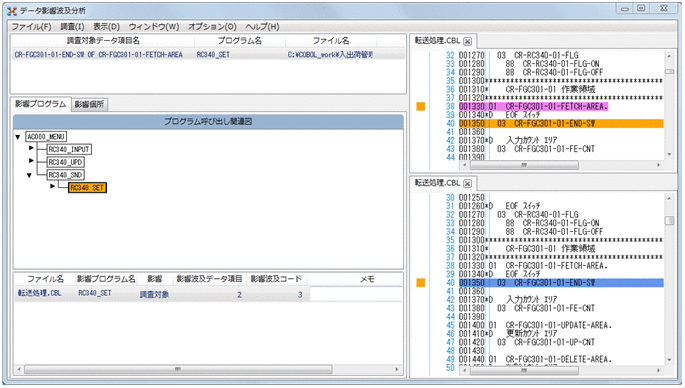The image size is (685, 388).
Task: Switch to the 影響プログラム tab
Action: (x=41, y=104)
